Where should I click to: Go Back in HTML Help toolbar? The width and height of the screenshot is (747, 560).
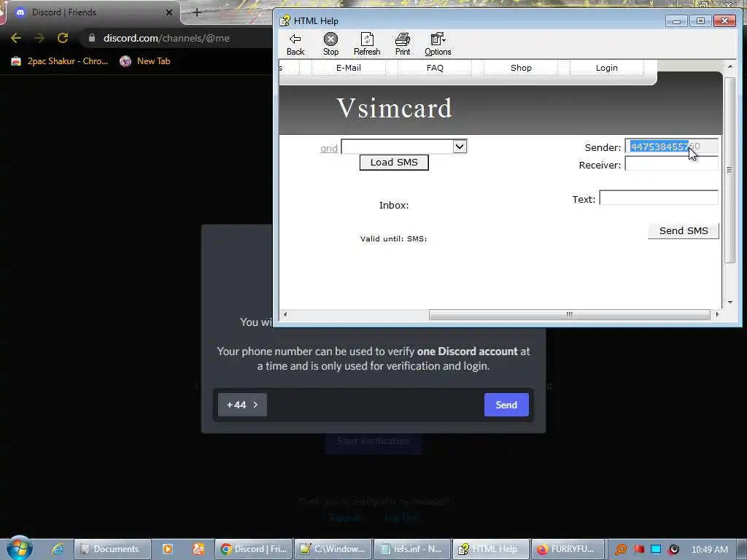point(295,44)
